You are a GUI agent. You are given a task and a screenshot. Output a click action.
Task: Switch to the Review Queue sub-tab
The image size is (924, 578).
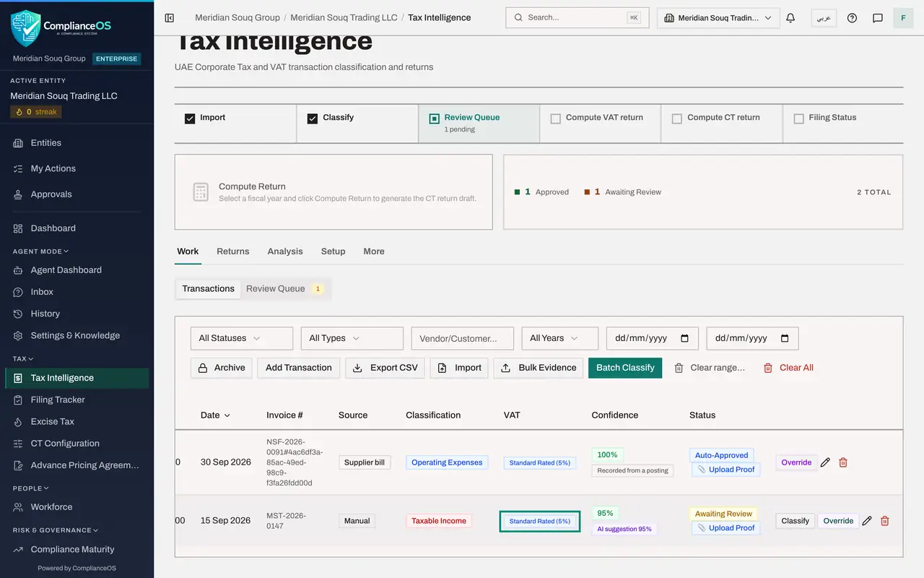pos(284,289)
